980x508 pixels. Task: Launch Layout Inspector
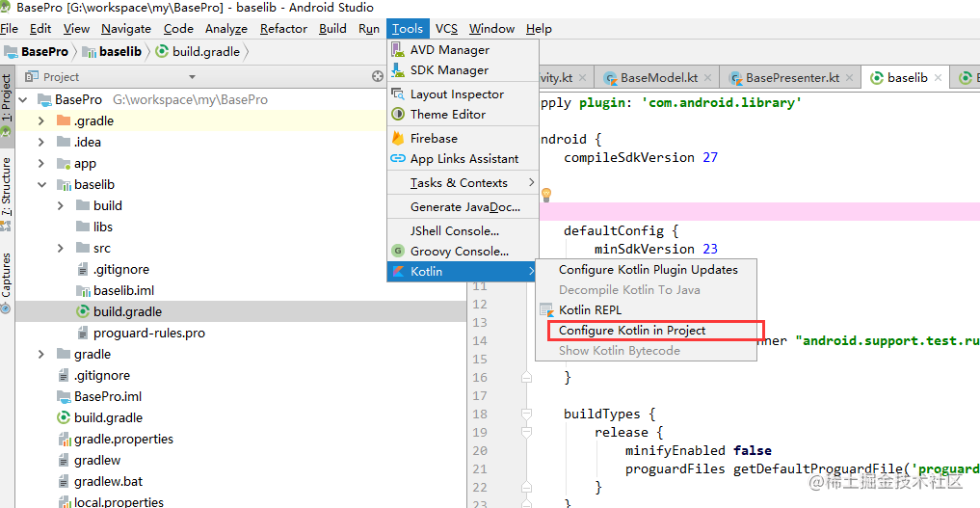click(463, 94)
